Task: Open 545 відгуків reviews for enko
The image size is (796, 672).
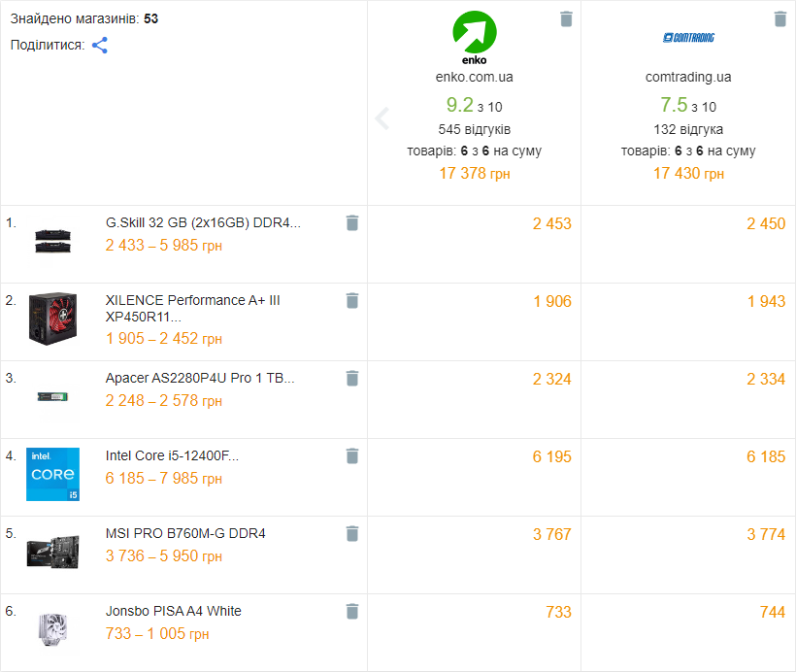Action: tap(474, 129)
